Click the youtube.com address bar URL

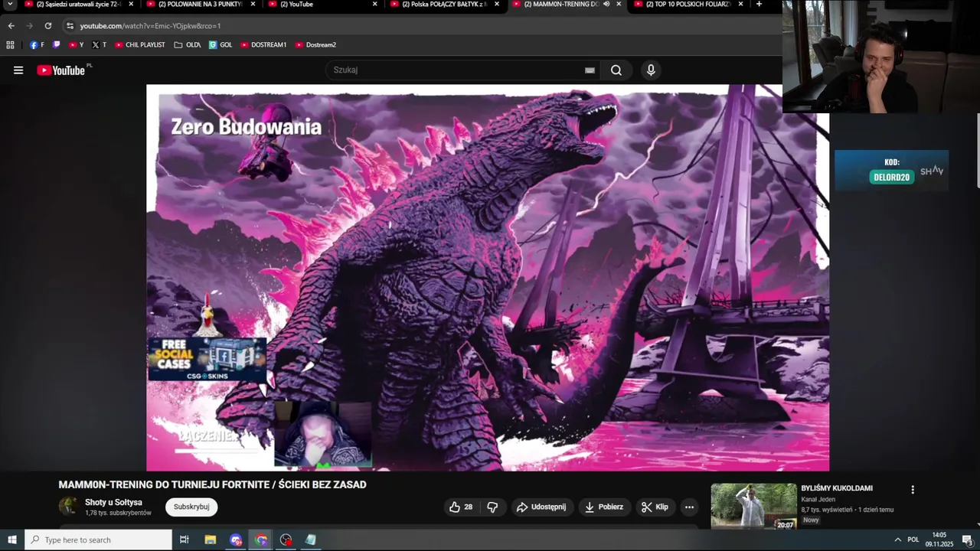coord(150,26)
